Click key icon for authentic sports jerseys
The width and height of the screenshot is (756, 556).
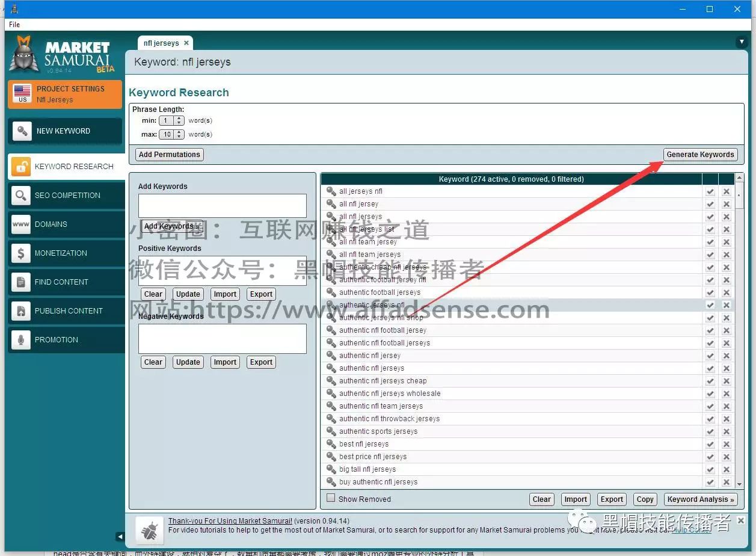click(331, 431)
